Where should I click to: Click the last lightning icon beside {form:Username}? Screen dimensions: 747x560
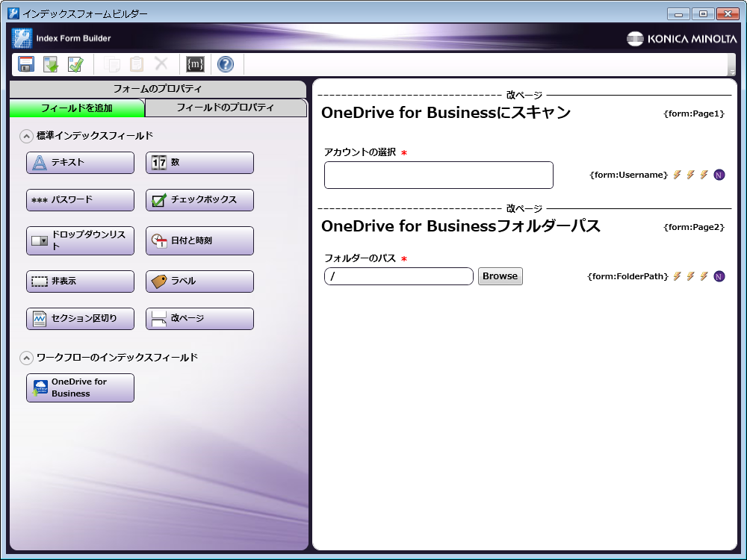pos(704,175)
